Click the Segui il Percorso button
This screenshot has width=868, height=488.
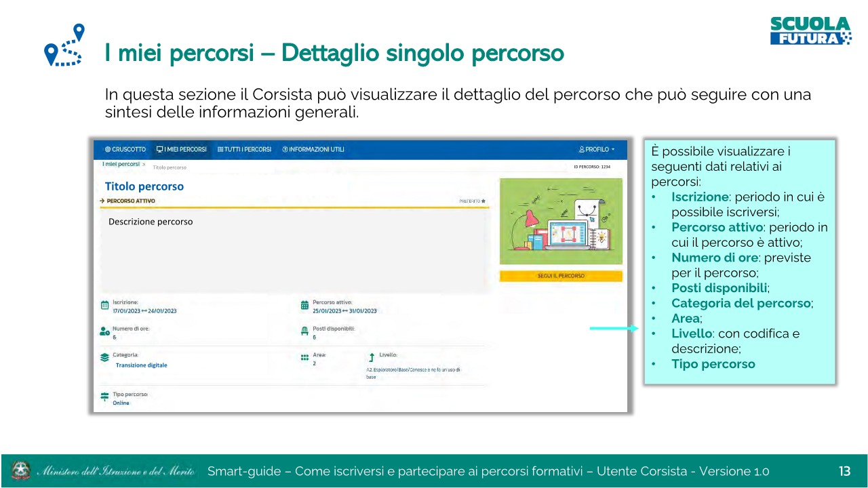pyautogui.click(x=561, y=276)
